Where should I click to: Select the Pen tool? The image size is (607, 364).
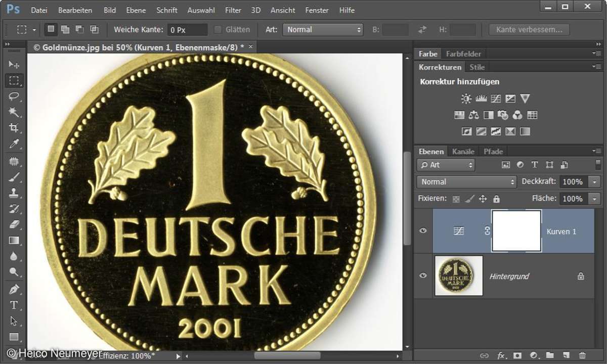pos(14,289)
